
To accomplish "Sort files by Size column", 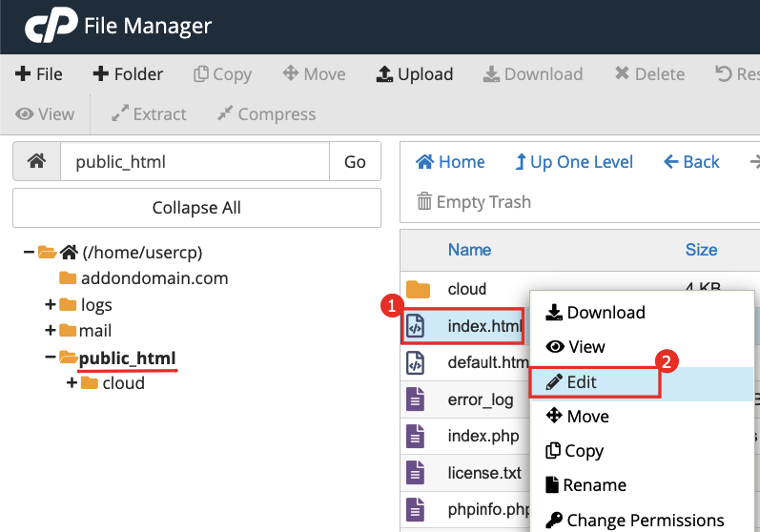I will click(701, 250).
